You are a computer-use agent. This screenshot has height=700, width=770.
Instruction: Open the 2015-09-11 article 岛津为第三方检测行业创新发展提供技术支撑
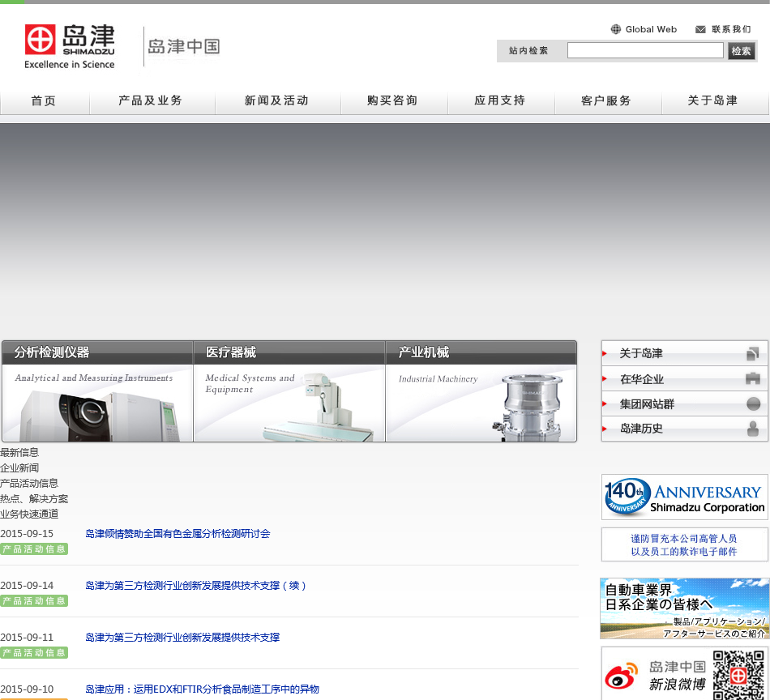(182, 637)
